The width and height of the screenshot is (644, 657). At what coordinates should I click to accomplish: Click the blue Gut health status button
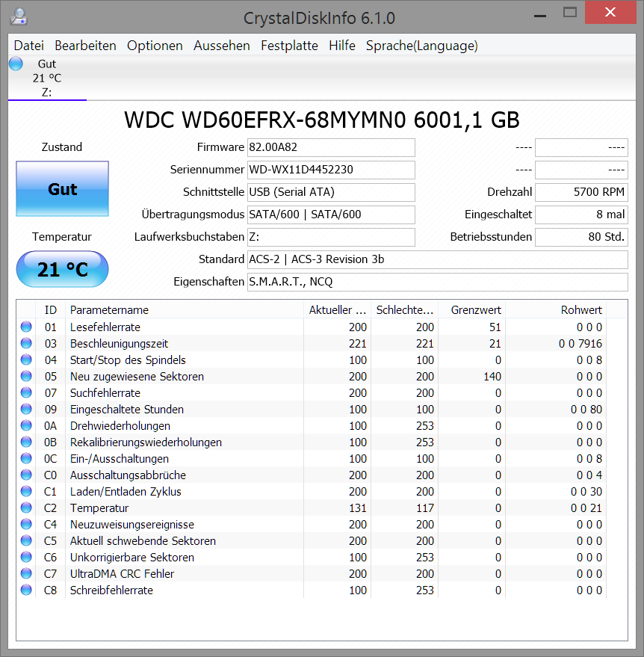tap(63, 189)
